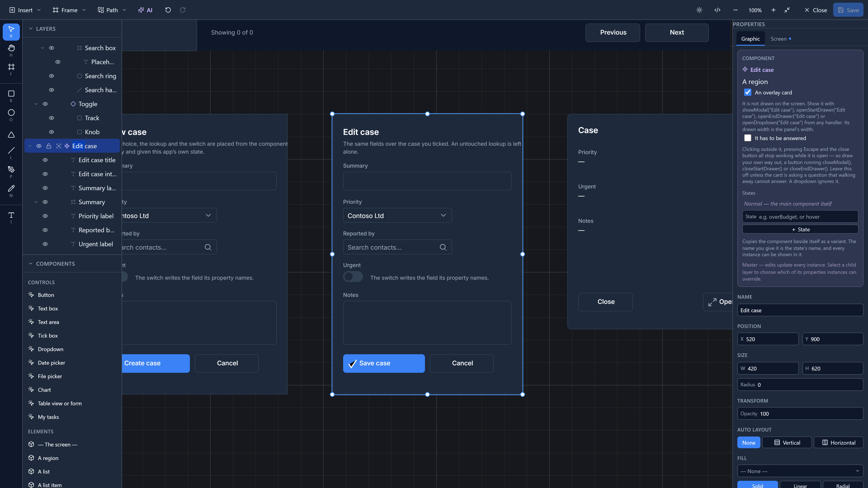Image resolution: width=868 pixels, height=488 pixels.
Task: Hide the Priority label layer
Action: click(x=45, y=216)
